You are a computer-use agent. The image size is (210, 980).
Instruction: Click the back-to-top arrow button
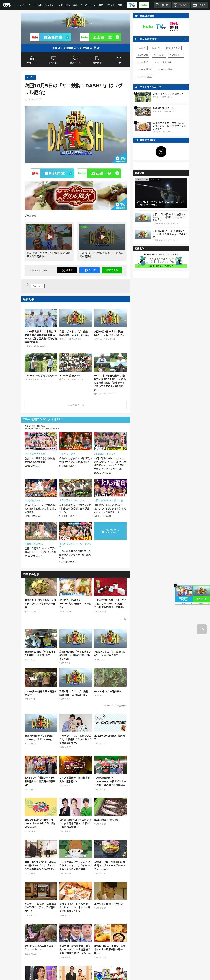[202, 629]
